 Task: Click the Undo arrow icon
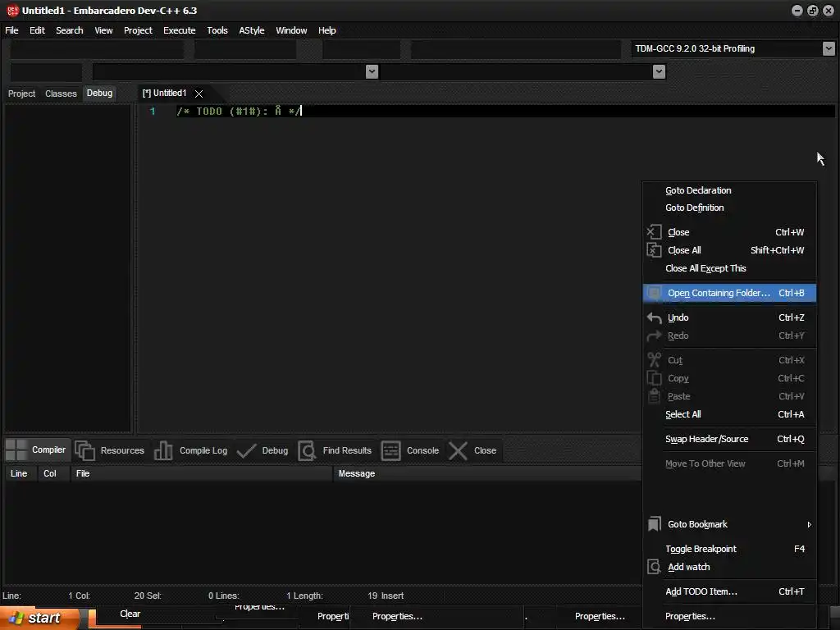click(654, 317)
